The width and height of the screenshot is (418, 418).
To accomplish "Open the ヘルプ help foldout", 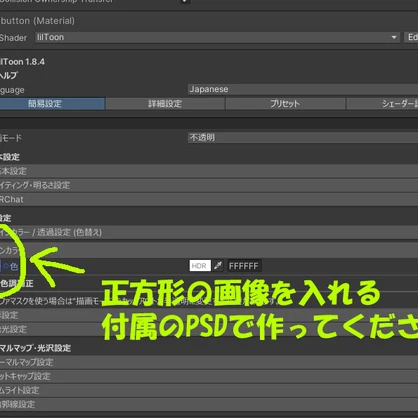I will tap(9, 76).
